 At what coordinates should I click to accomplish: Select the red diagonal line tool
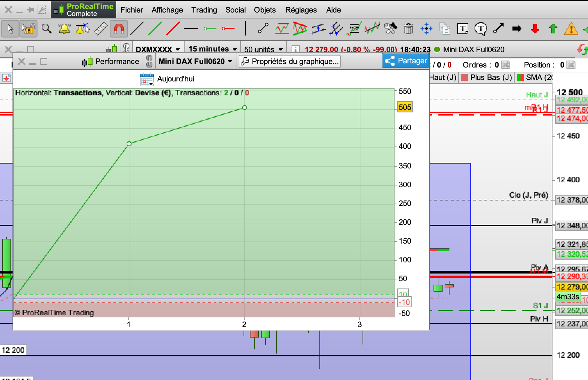tap(173, 29)
